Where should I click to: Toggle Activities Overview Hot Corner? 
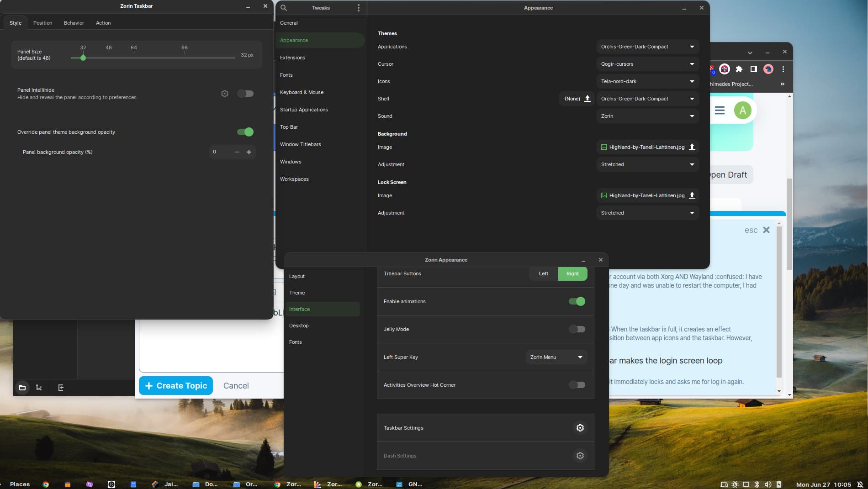(x=577, y=385)
